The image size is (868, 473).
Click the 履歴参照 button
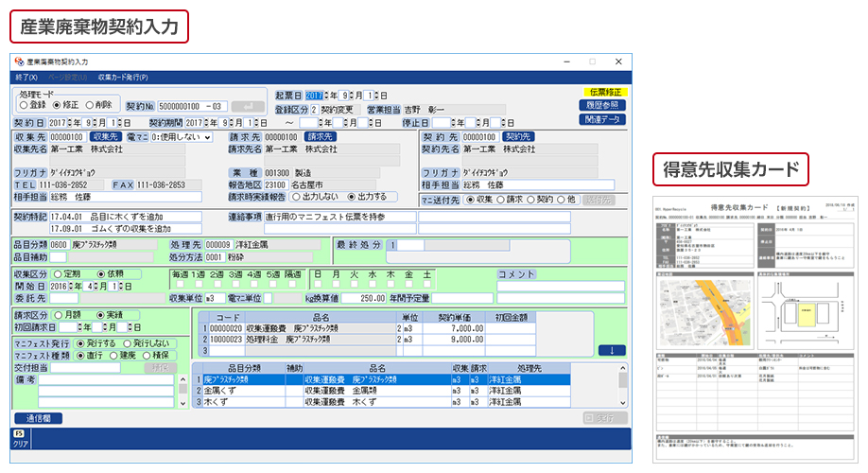point(601,105)
